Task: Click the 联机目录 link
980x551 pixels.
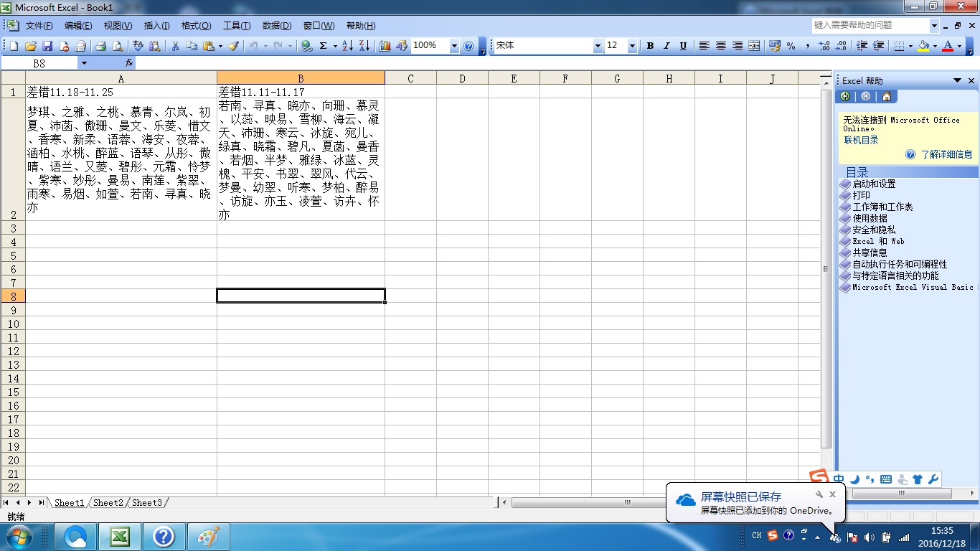Action: tap(861, 140)
